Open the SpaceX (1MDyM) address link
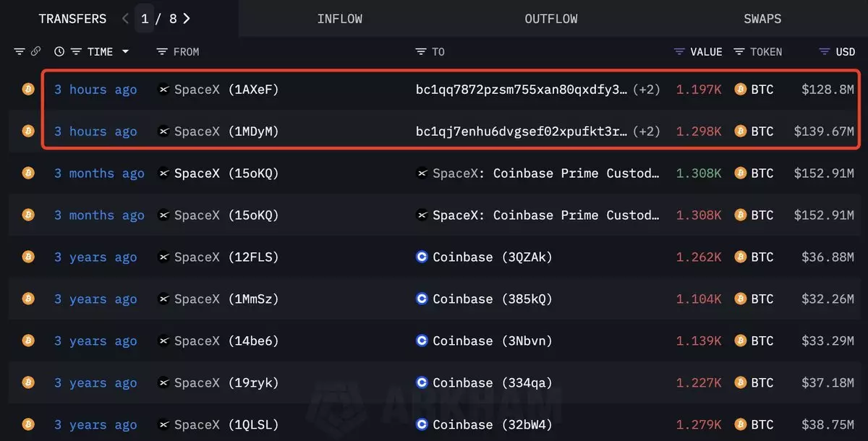Image resolution: width=868 pixels, height=441 pixels. (226, 132)
